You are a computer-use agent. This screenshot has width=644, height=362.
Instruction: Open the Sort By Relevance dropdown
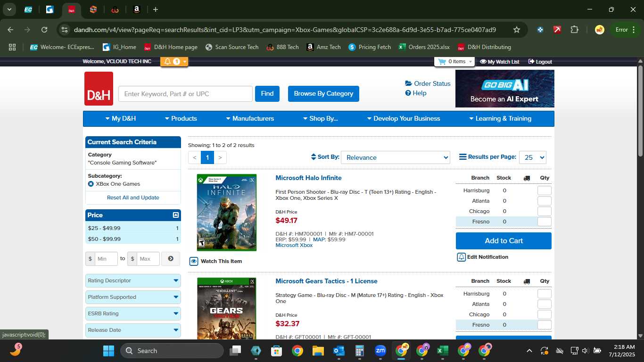click(x=396, y=157)
